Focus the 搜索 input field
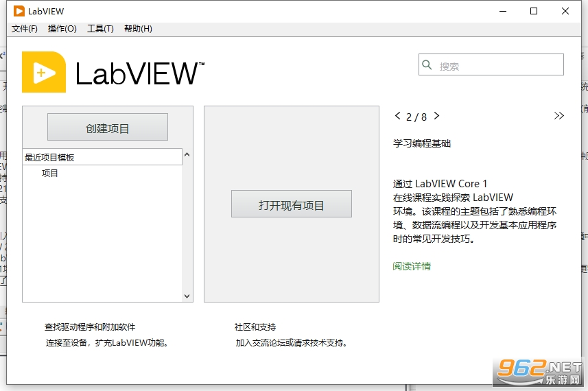The height and width of the screenshot is (391, 588). [491, 64]
